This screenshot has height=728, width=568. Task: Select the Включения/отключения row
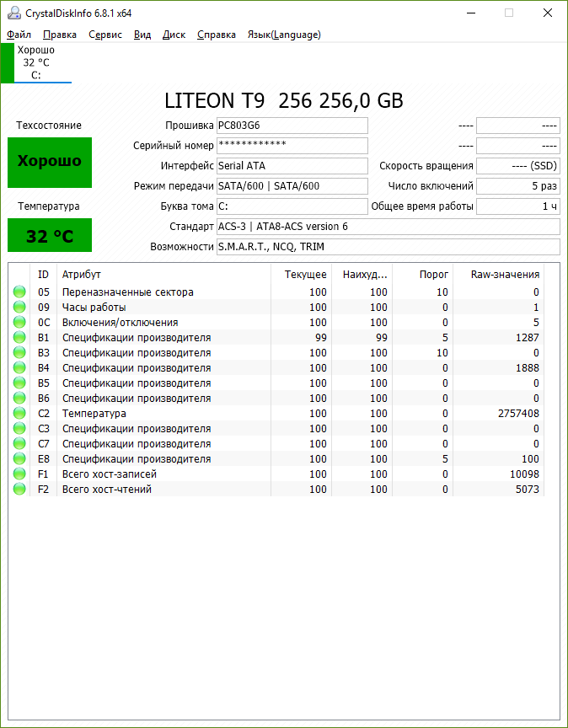(x=276, y=322)
